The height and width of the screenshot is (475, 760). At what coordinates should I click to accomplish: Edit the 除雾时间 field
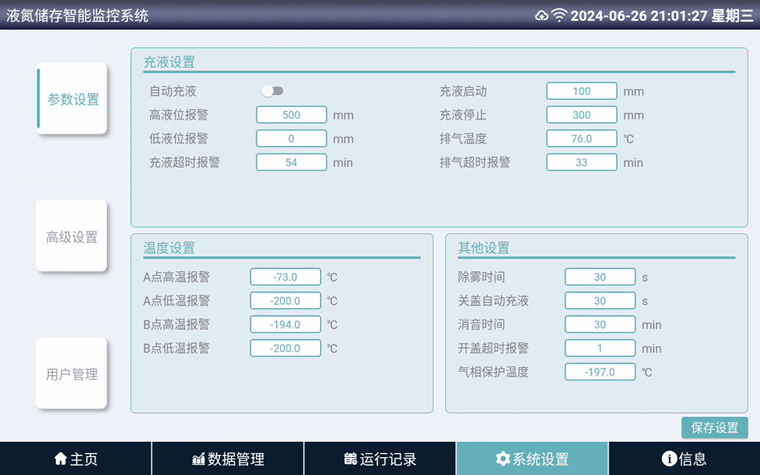point(600,277)
